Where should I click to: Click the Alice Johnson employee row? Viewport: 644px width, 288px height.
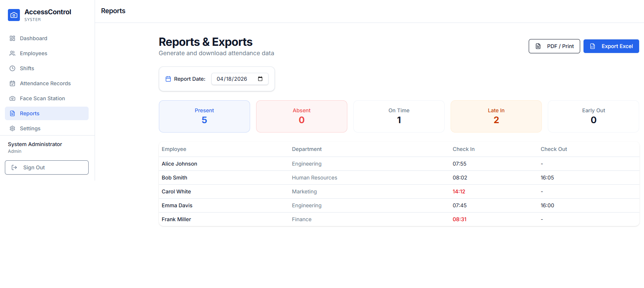(179, 164)
